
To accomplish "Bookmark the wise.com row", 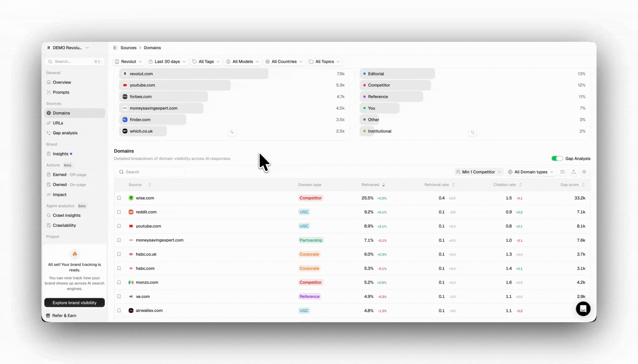I will click(x=119, y=198).
